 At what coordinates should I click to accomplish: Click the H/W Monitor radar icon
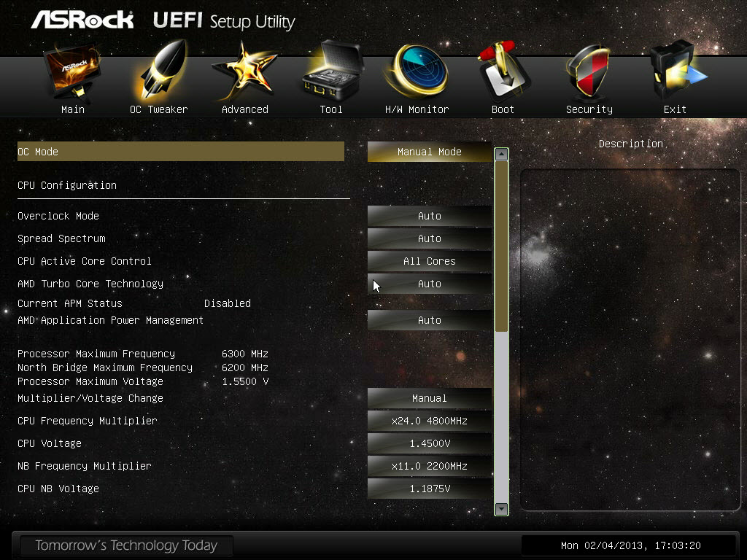(417, 71)
